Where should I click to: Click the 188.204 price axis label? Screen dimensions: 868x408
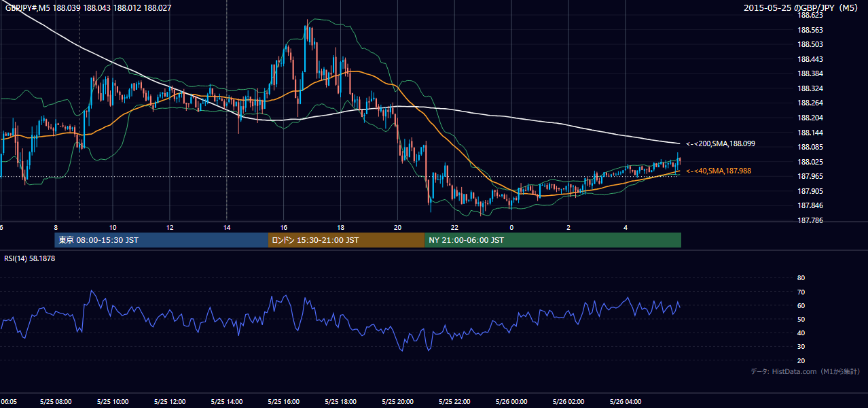[810, 118]
